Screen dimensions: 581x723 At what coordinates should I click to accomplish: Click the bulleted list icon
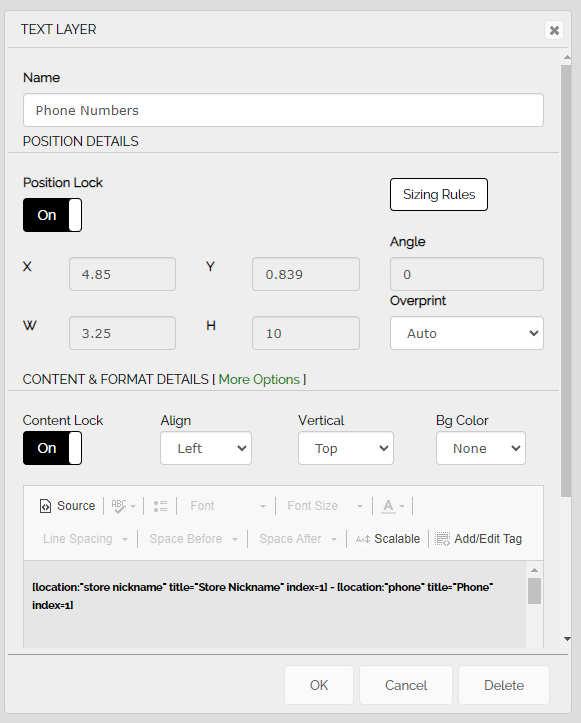pyautogui.click(x=160, y=506)
